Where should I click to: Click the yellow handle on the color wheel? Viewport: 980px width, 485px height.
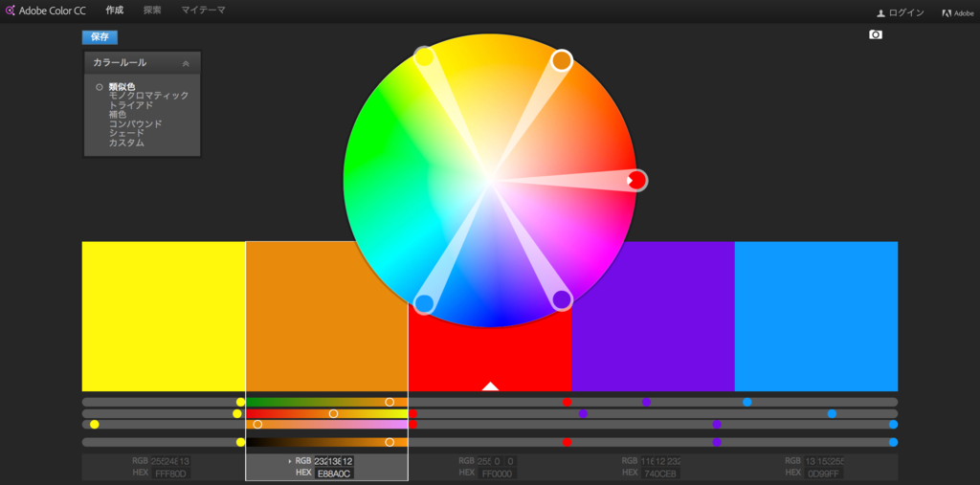pos(424,56)
